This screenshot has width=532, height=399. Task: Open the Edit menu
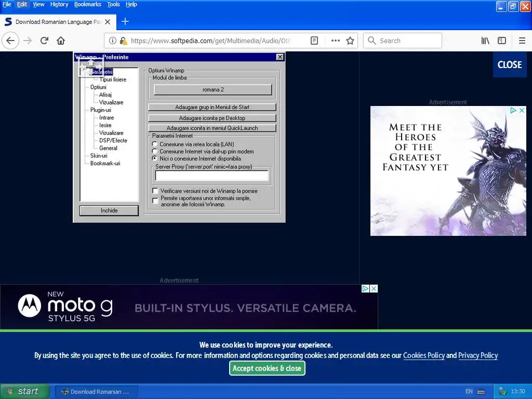pyautogui.click(x=22, y=4)
